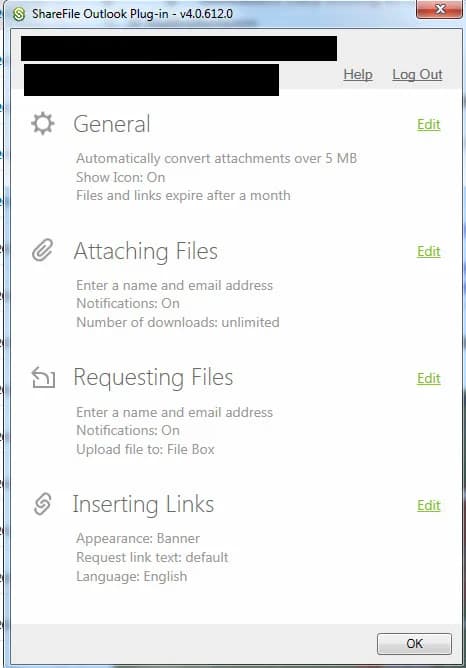Select the Attaching Files heading
The height and width of the screenshot is (668, 466).
pos(146,251)
